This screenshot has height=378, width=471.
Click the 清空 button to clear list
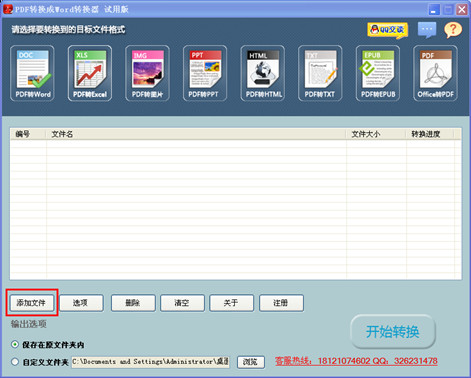[x=182, y=303]
